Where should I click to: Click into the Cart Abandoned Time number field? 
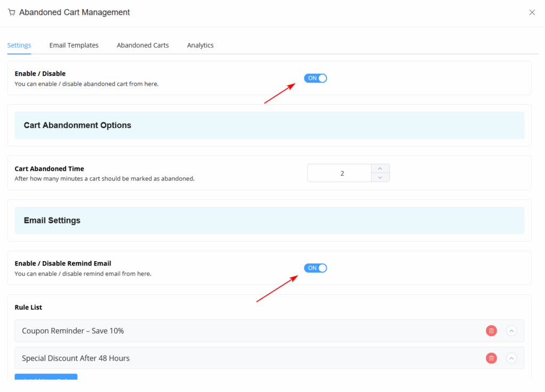point(340,173)
